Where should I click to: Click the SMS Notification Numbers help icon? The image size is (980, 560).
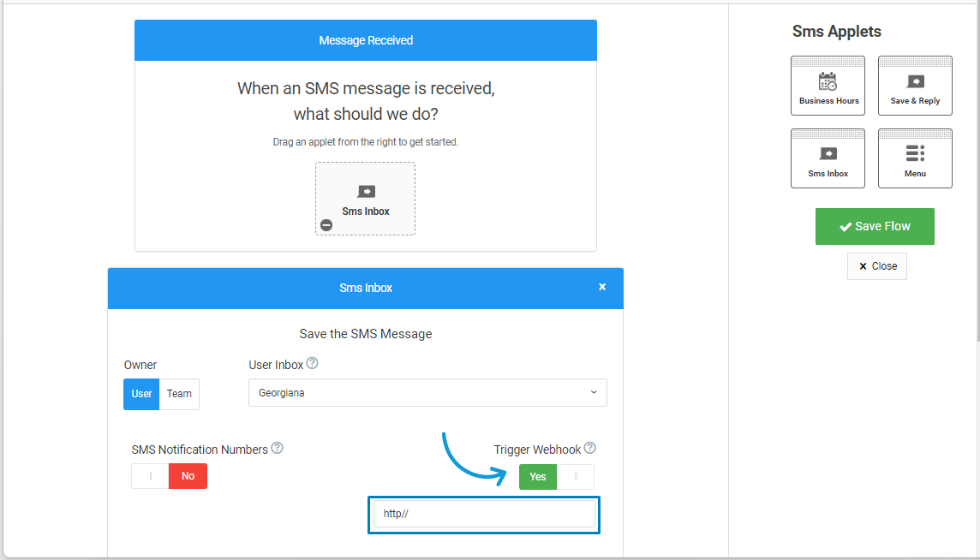(277, 449)
